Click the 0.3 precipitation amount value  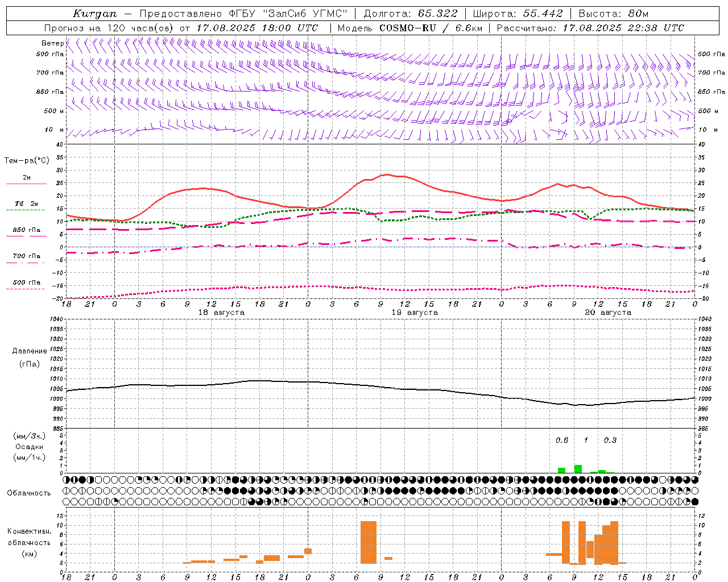click(x=610, y=440)
